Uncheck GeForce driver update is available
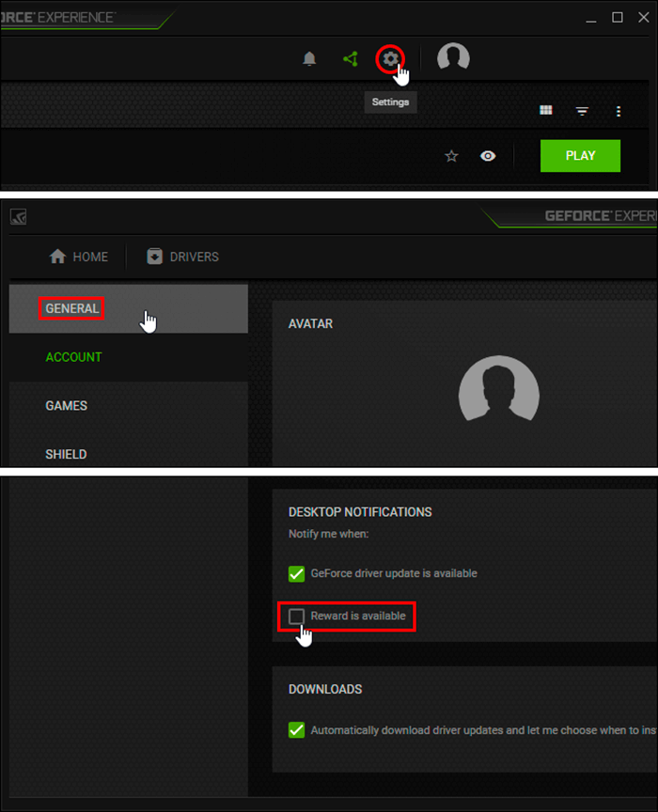The height and width of the screenshot is (812, 658). point(296,574)
